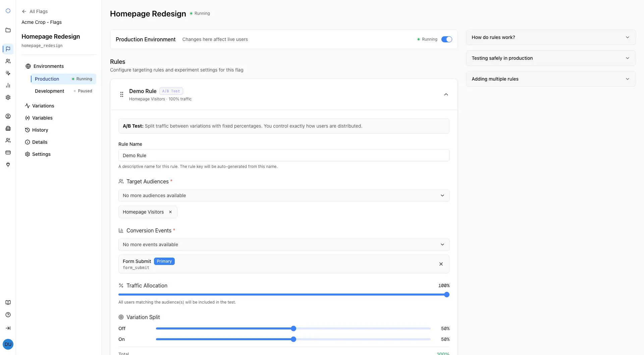Click the drag handle on Demo Rule
The height and width of the screenshot is (355, 644).
[122, 94]
